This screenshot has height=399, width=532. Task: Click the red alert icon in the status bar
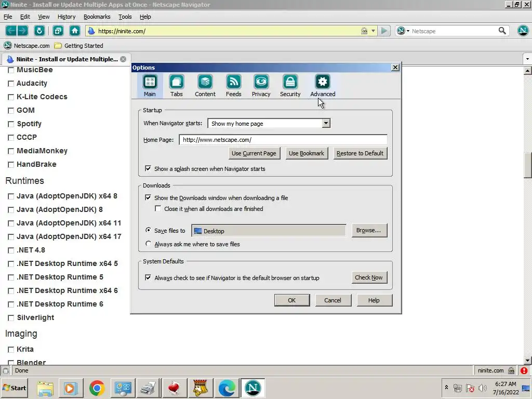click(x=524, y=370)
